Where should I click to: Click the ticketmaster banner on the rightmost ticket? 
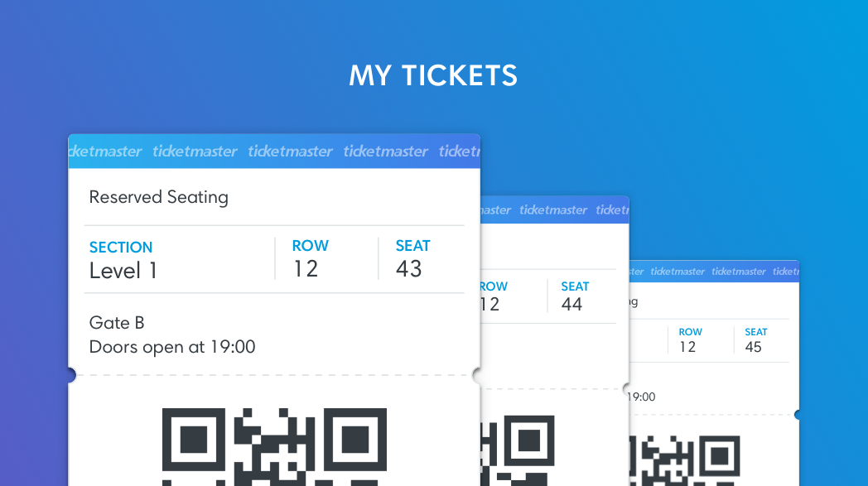coord(714,272)
